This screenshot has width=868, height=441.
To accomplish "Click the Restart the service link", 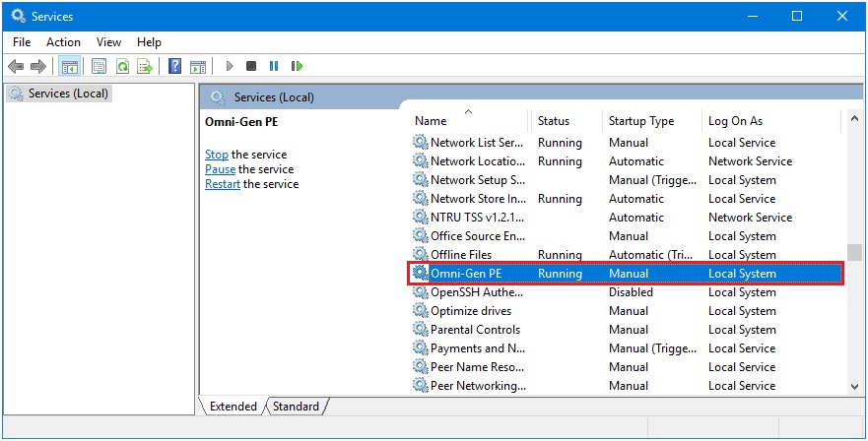I will click(x=223, y=184).
